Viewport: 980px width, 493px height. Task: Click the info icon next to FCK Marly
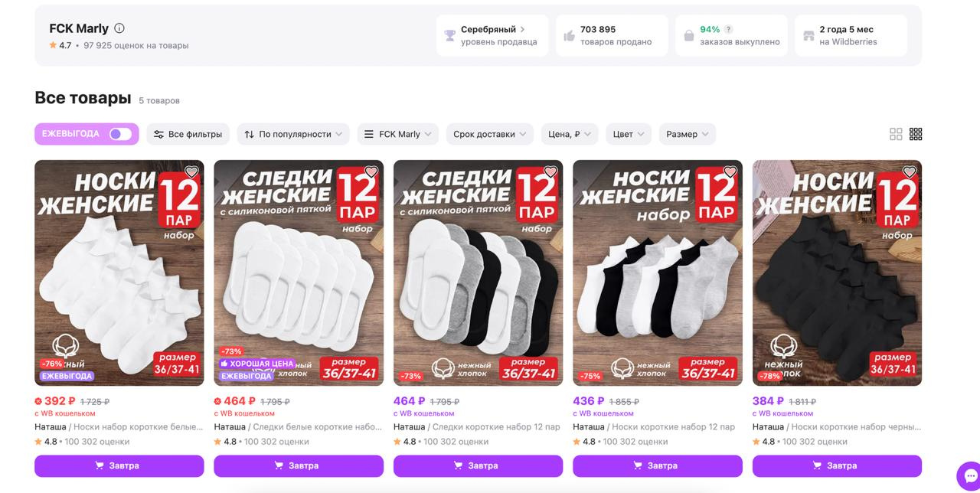coord(119,28)
